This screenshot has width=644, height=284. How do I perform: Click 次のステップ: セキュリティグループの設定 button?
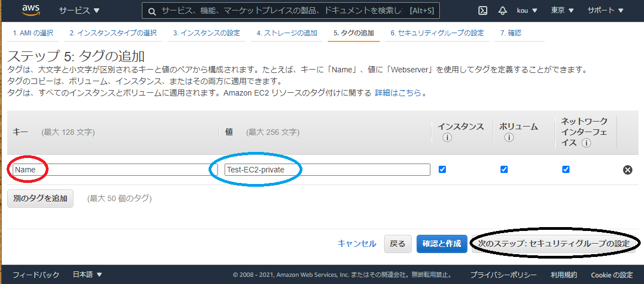click(x=554, y=244)
